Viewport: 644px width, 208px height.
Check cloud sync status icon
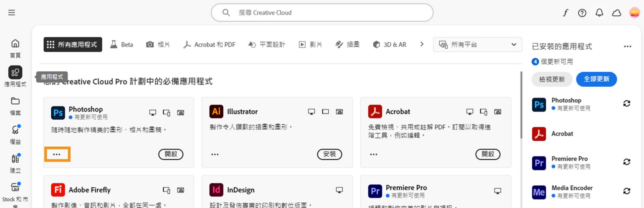pos(616,13)
